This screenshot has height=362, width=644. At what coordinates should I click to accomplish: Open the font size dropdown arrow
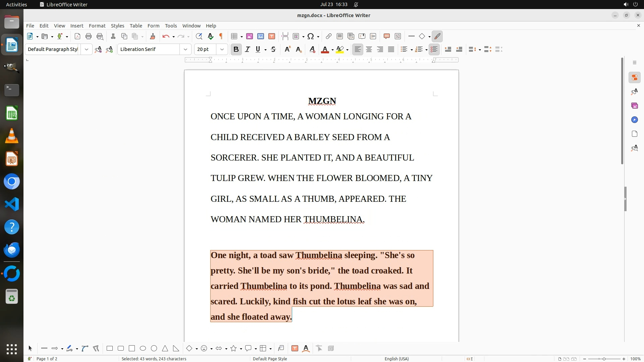[222, 50]
